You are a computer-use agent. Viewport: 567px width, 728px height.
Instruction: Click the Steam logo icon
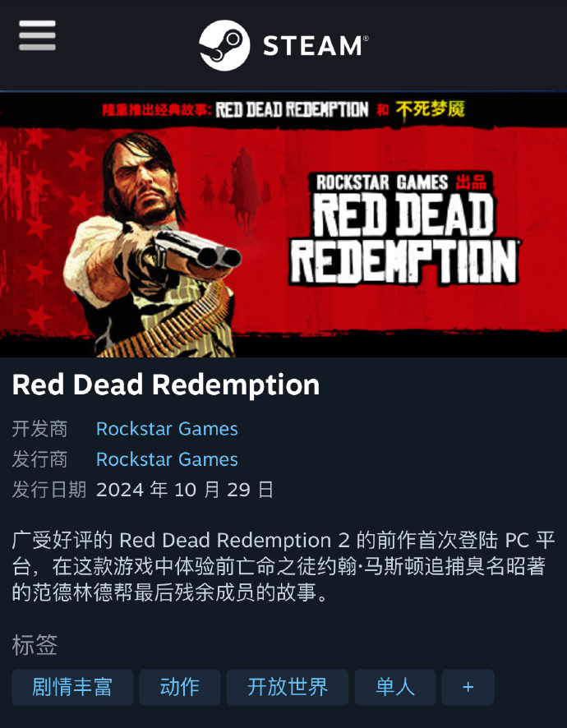[224, 45]
